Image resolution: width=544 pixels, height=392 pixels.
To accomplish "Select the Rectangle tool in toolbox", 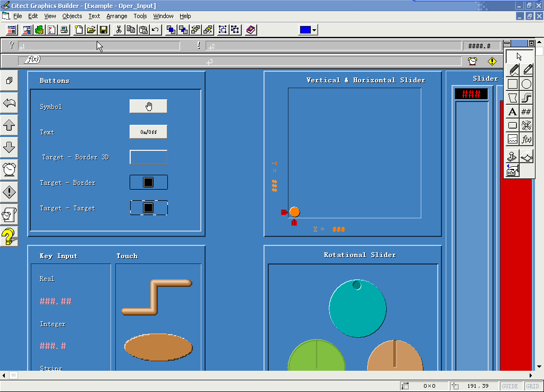I will [513, 84].
